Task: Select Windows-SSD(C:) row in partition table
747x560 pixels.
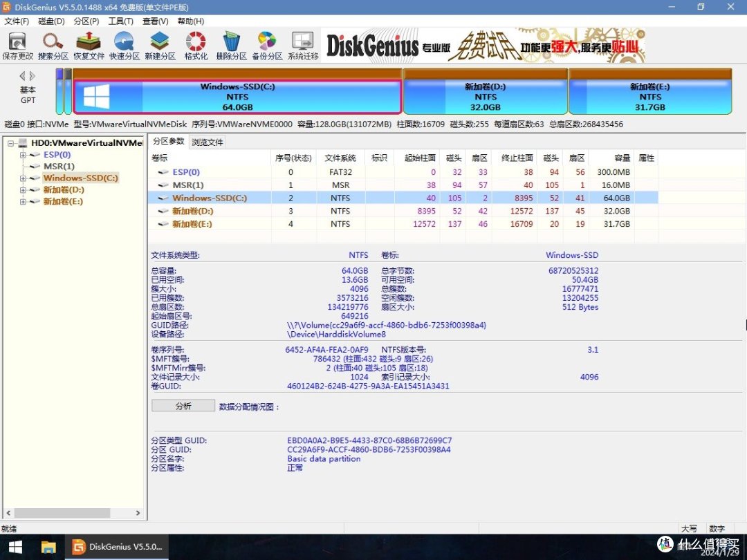Action: [404, 198]
